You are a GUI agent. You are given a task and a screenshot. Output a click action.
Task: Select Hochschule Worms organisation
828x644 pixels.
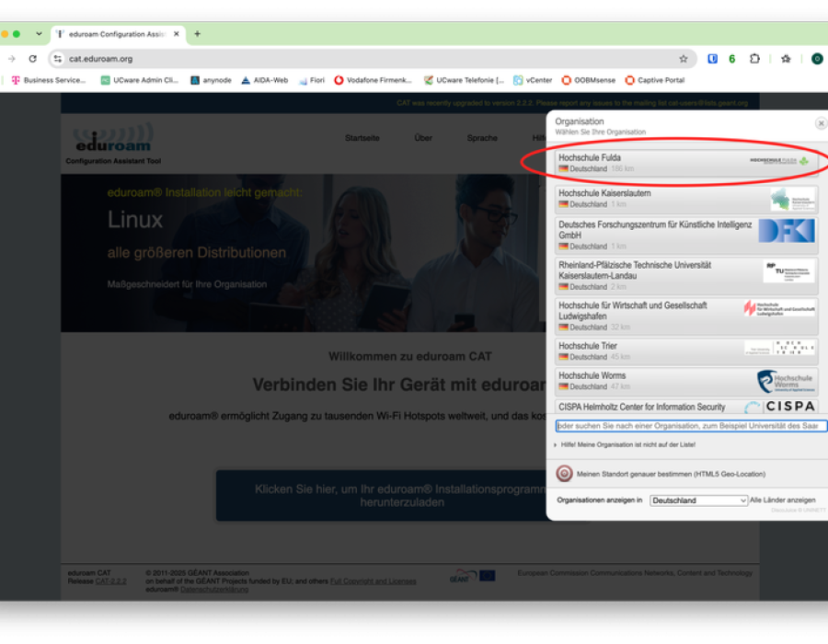(x=686, y=381)
